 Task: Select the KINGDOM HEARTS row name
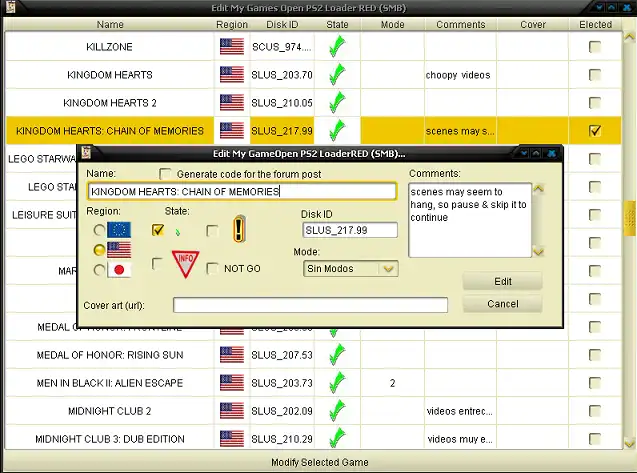click(x=110, y=75)
